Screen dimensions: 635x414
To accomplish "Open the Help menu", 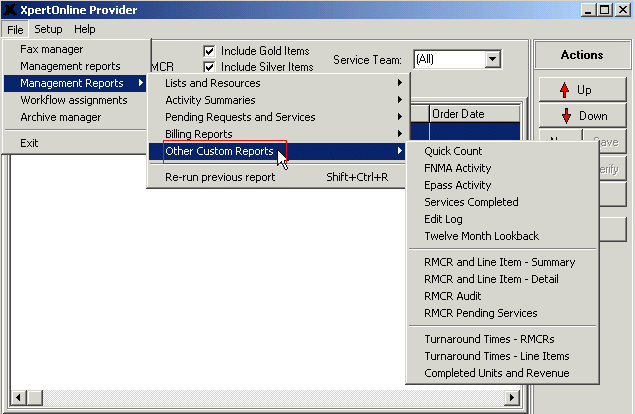I will pos(85,29).
